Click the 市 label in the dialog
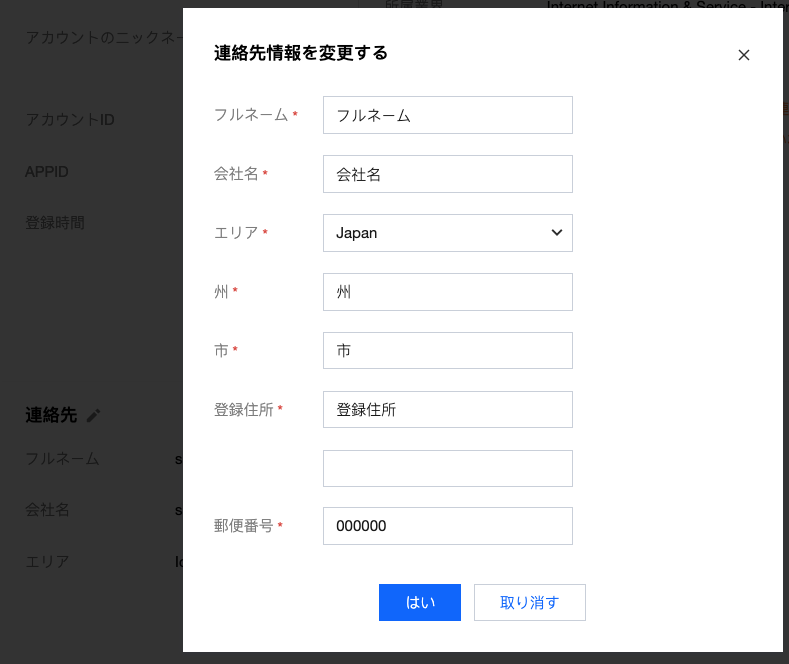 (x=221, y=351)
